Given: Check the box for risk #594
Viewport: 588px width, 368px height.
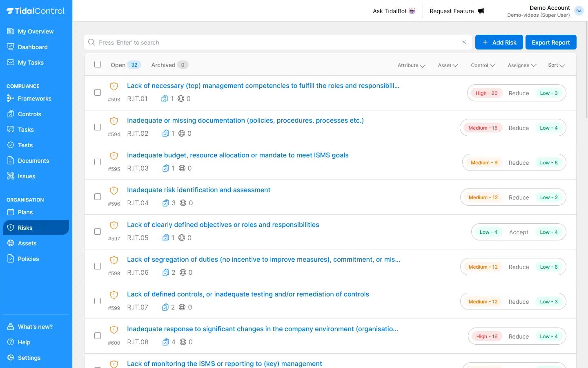Looking at the screenshot, I should click(x=98, y=127).
